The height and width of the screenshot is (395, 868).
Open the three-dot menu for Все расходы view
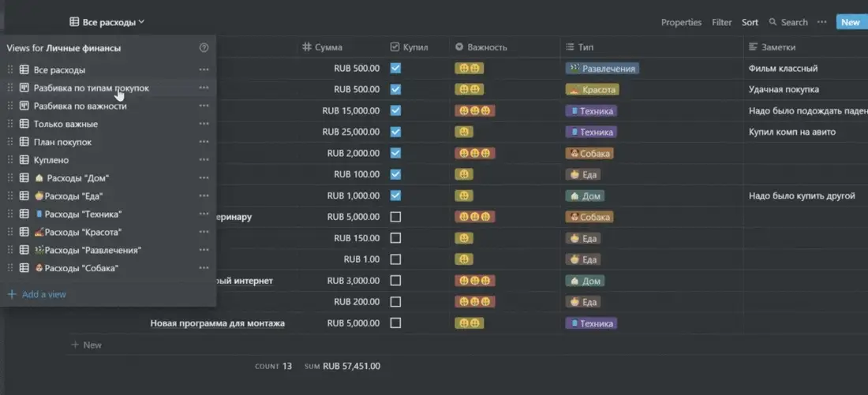204,69
